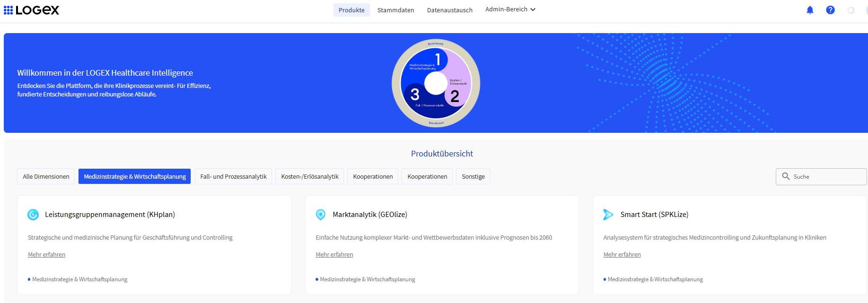Expand the Admin-Bereich dropdown menu
868x303 pixels.
(510, 9)
